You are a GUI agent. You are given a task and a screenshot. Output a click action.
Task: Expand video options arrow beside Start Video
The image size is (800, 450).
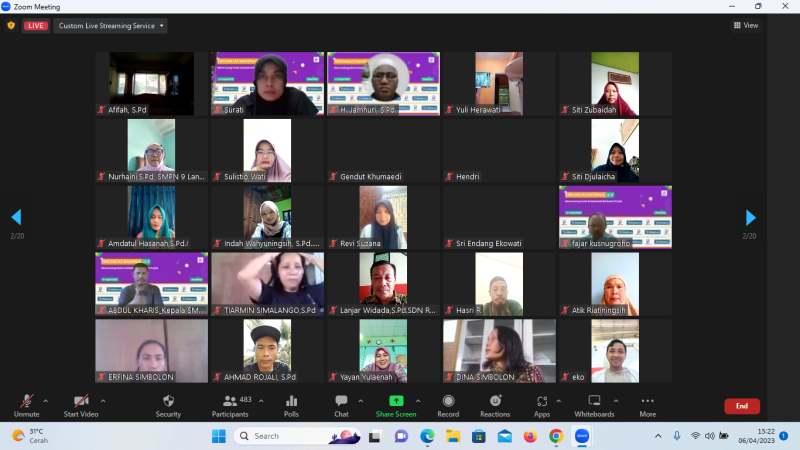103,400
